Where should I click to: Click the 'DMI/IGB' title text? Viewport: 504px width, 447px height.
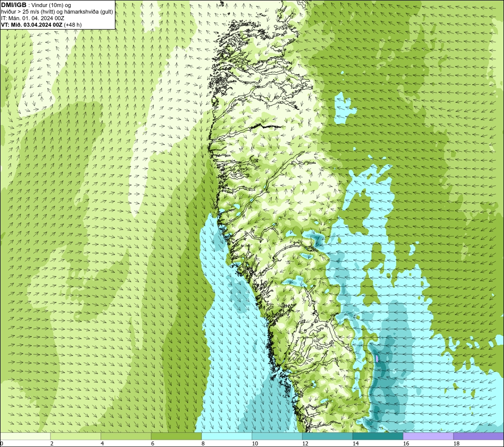[14, 5]
